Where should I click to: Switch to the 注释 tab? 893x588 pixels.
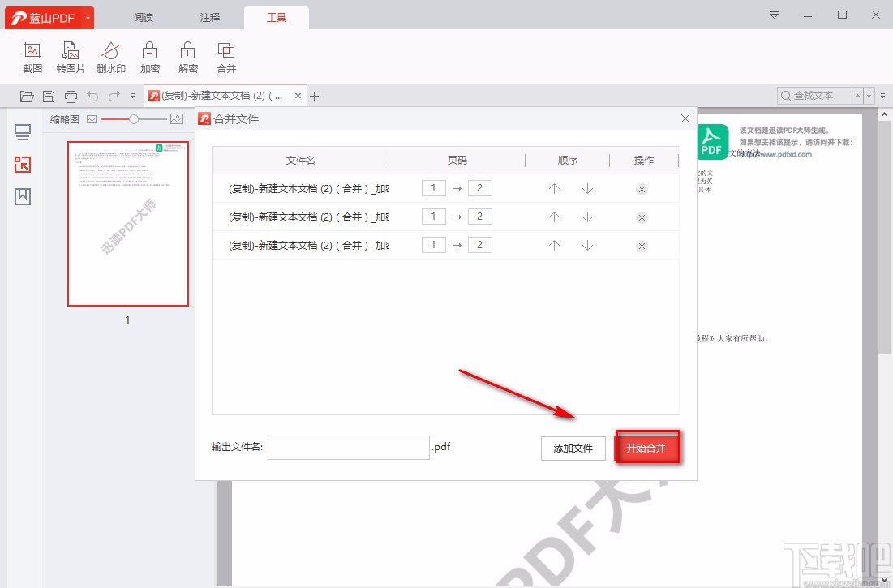pyautogui.click(x=209, y=16)
